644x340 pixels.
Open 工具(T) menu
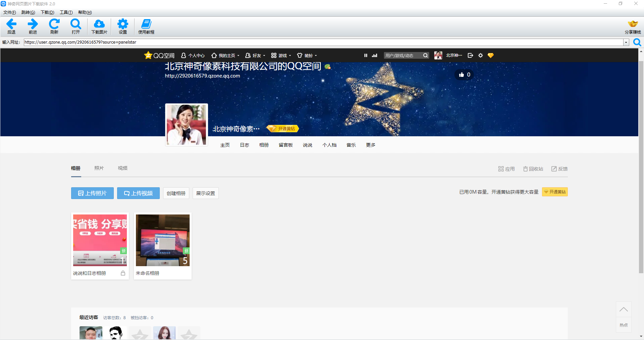[x=66, y=12]
